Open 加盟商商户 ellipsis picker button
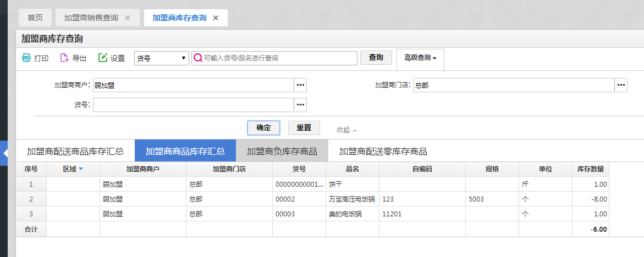The height and width of the screenshot is (257, 644). pyautogui.click(x=301, y=85)
